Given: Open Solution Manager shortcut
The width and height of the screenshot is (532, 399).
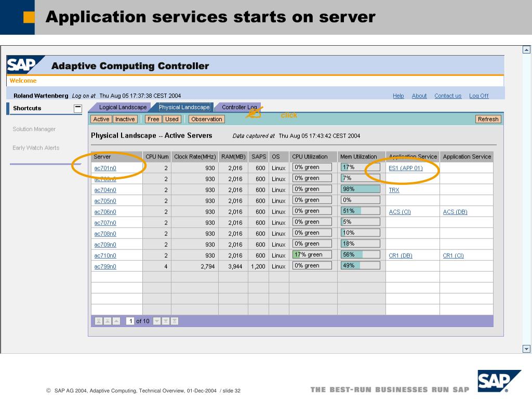Looking at the screenshot, I should pyautogui.click(x=34, y=129).
